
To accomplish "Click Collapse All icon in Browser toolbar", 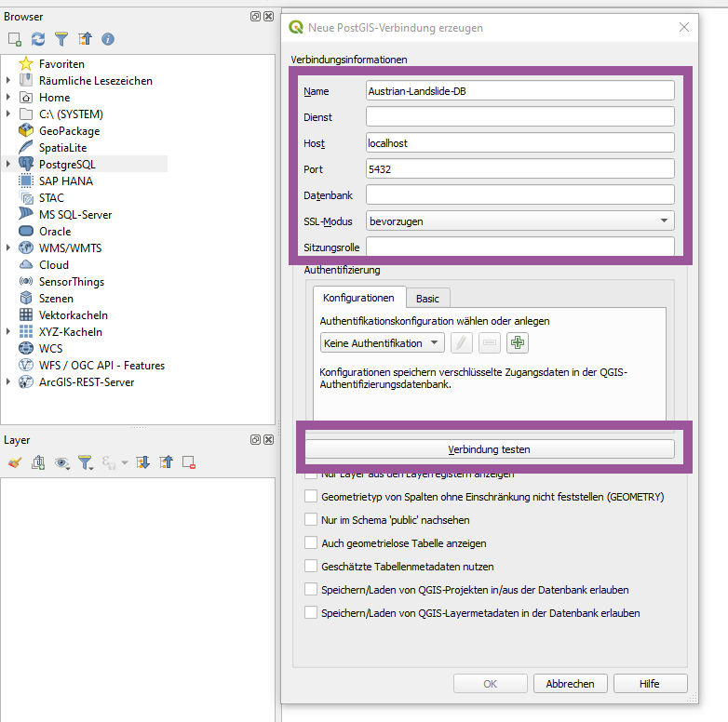I will point(85,39).
